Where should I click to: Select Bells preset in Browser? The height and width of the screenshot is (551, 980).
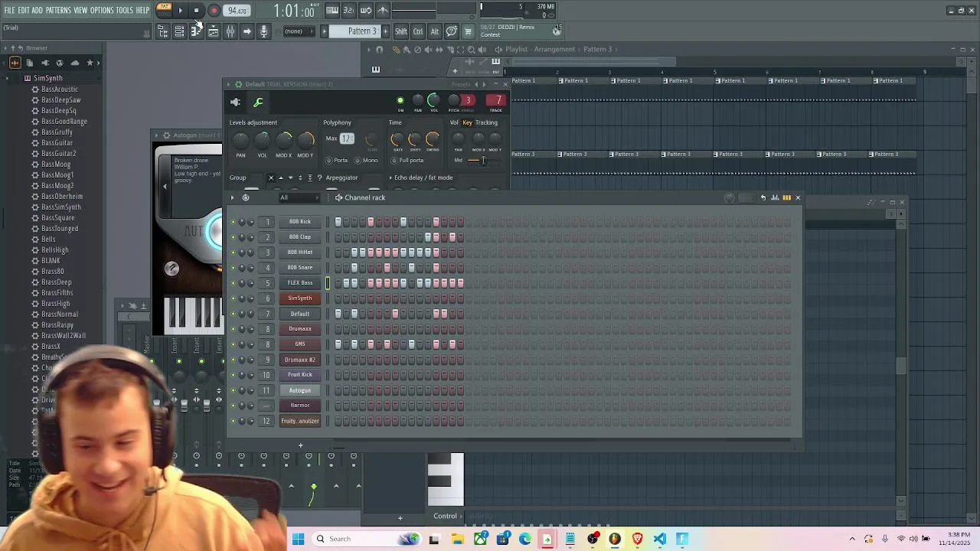(48, 239)
